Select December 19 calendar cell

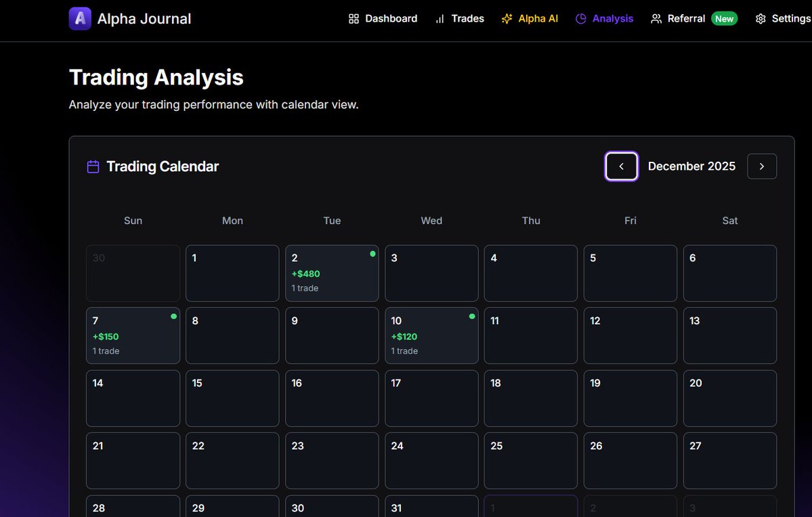pos(631,399)
